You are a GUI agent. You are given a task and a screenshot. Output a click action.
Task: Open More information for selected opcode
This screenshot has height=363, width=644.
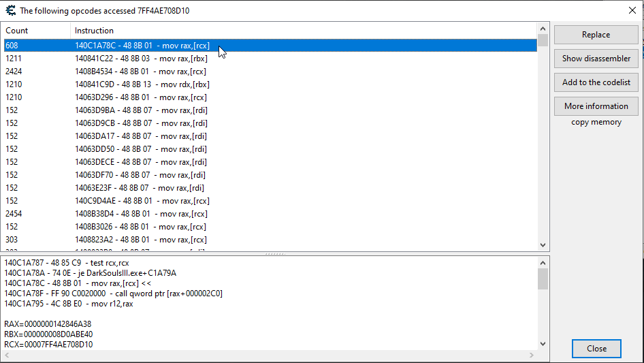pyautogui.click(x=596, y=106)
